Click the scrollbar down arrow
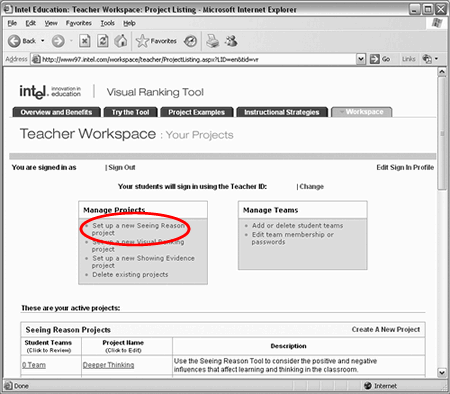Screen dimensions: 450x394 (442, 373)
